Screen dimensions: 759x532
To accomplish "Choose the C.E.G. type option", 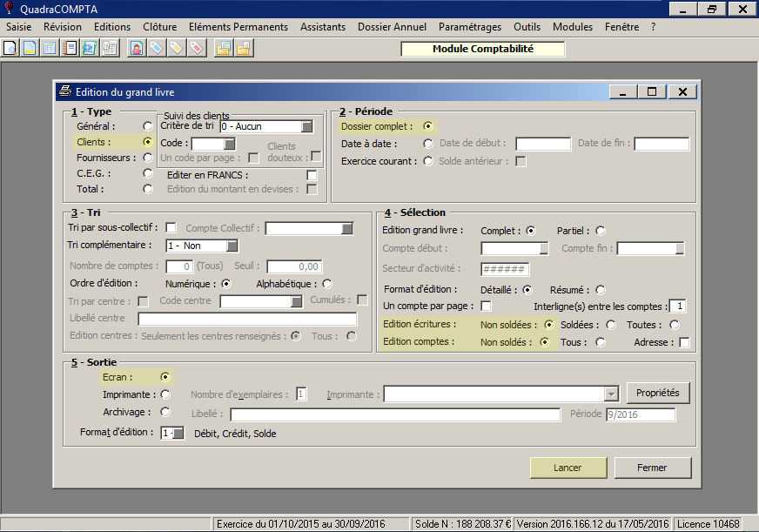I will (148, 173).
